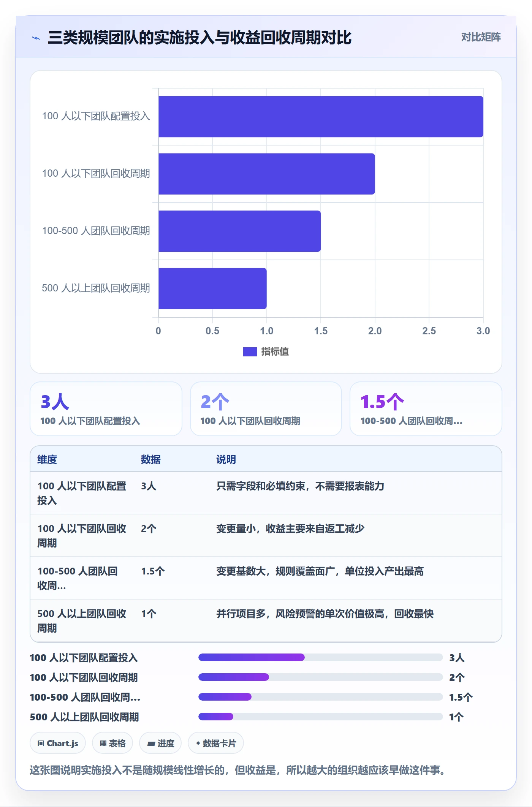The height and width of the screenshot is (807, 532).
Task: Click the 数据 table column header
Action: pyautogui.click(x=151, y=459)
